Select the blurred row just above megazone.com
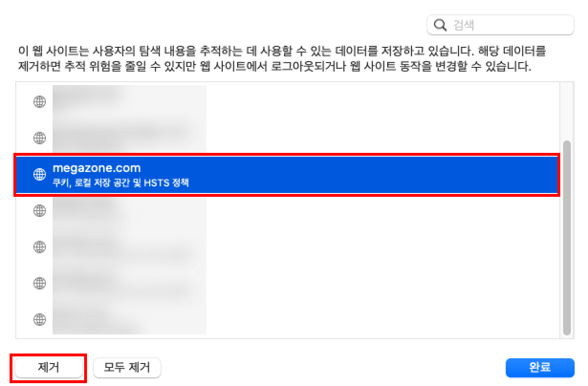The image size is (588, 386). [287, 138]
